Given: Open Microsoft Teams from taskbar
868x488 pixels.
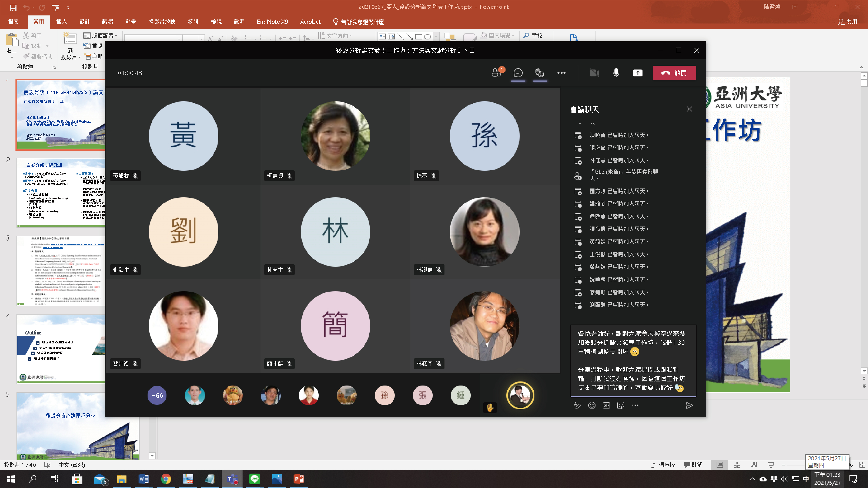Looking at the screenshot, I should 232,479.
